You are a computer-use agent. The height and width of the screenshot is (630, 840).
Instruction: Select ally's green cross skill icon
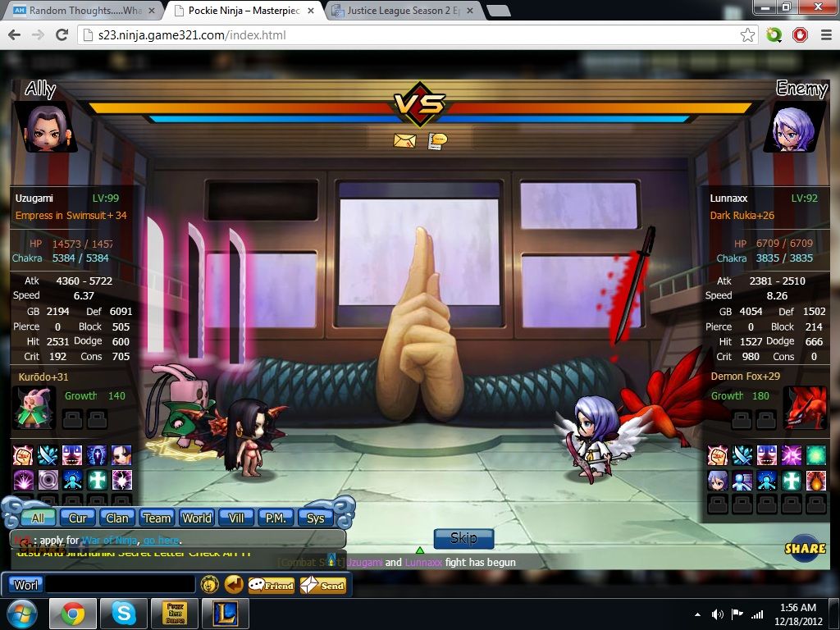97,480
